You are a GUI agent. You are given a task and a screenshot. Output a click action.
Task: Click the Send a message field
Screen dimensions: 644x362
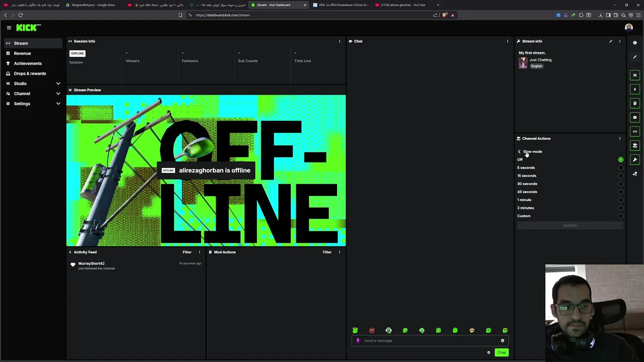(x=430, y=340)
